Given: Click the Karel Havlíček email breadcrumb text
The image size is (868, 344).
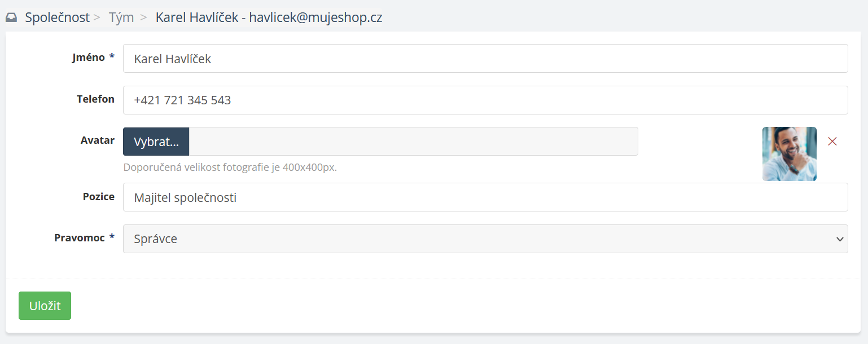Looking at the screenshot, I should (x=269, y=17).
